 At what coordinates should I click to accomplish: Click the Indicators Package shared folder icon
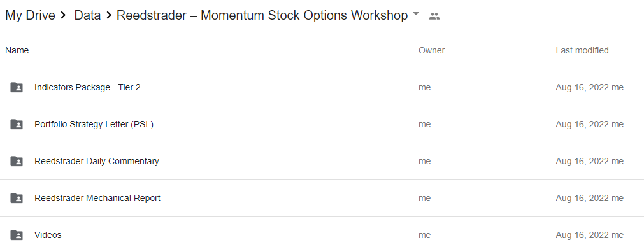pos(17,87)
